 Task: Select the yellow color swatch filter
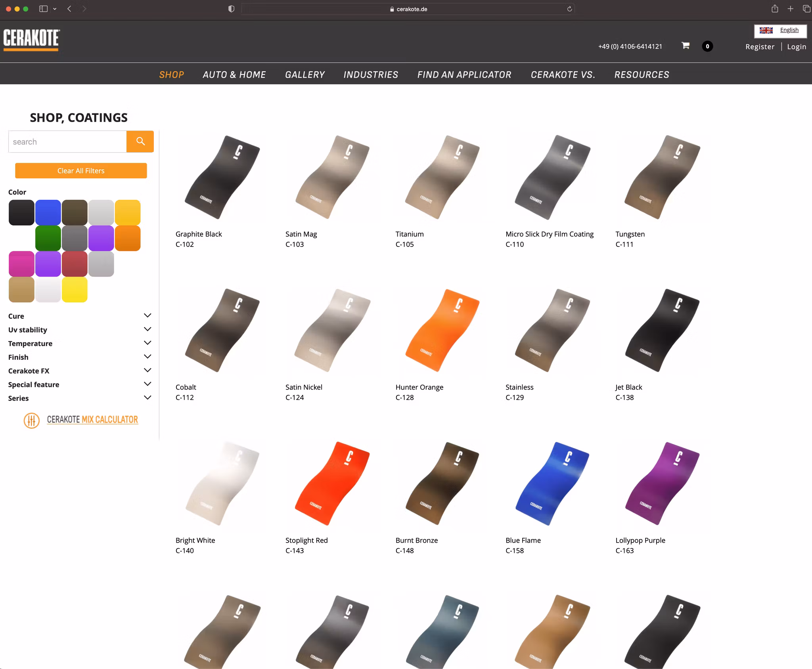pyautogui.click(x=75, y=290)
